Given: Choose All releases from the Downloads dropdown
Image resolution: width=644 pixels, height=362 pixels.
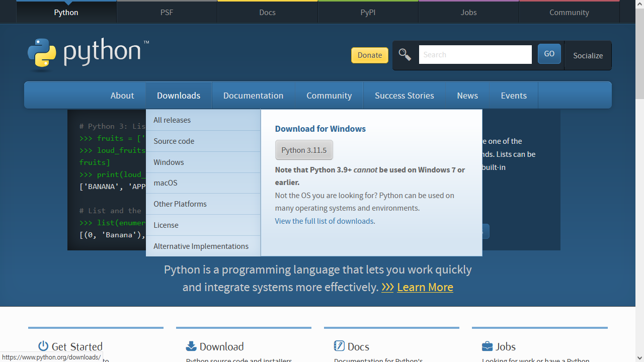Looking at the screenshot, I should [x=203, y=120].
